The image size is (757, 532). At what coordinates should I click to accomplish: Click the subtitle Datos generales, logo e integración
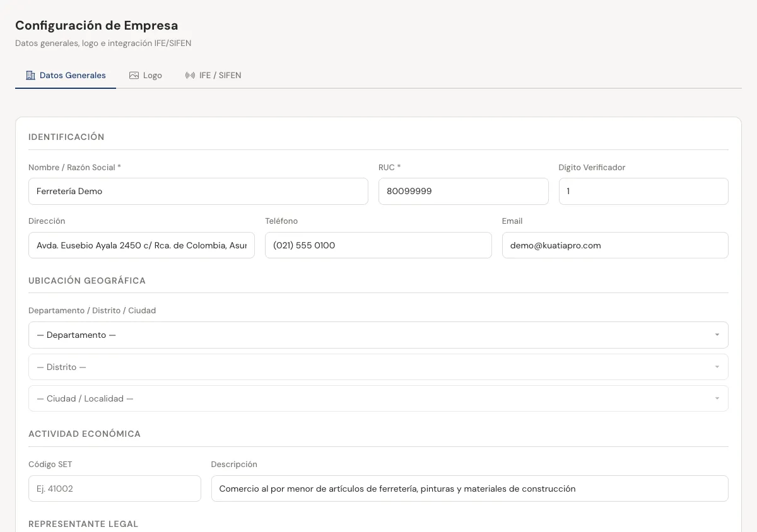pyautogui.click(x=103, y=43)
